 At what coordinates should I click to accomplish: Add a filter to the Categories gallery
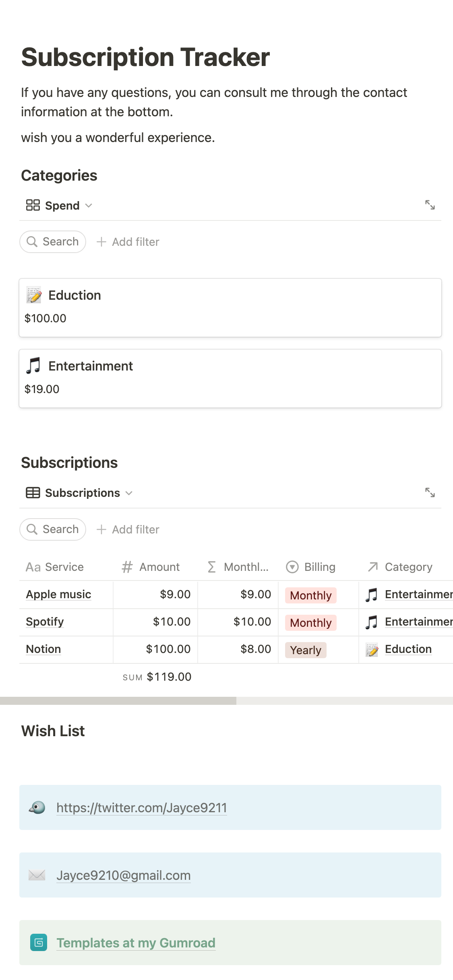(x=128, y=242)
